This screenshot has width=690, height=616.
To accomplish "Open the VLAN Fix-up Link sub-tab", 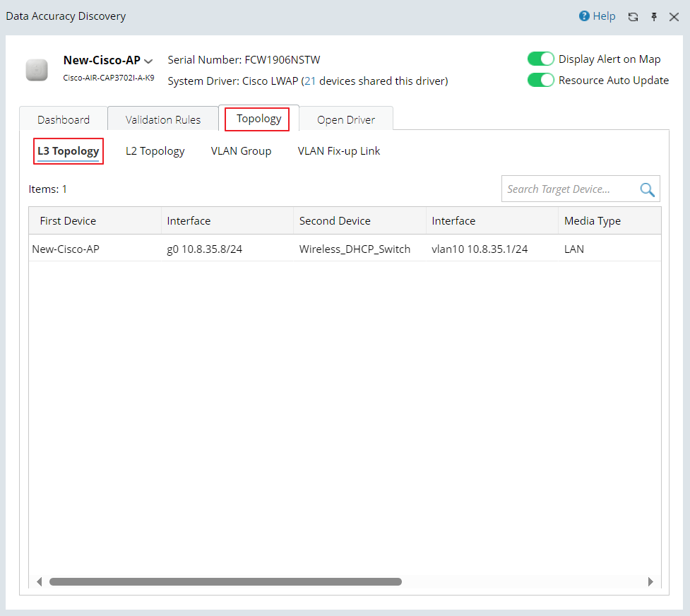I will (339, 151).
